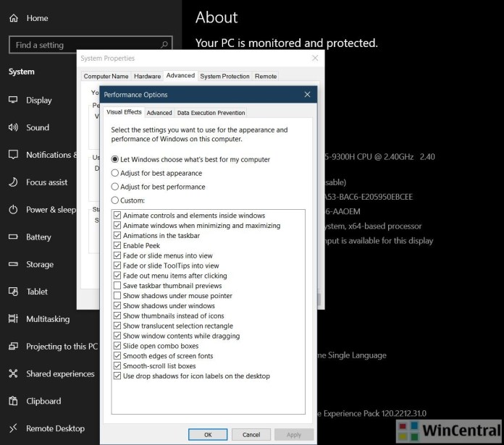Uncheck Smooth edges of screen fonts

(117, 356)
